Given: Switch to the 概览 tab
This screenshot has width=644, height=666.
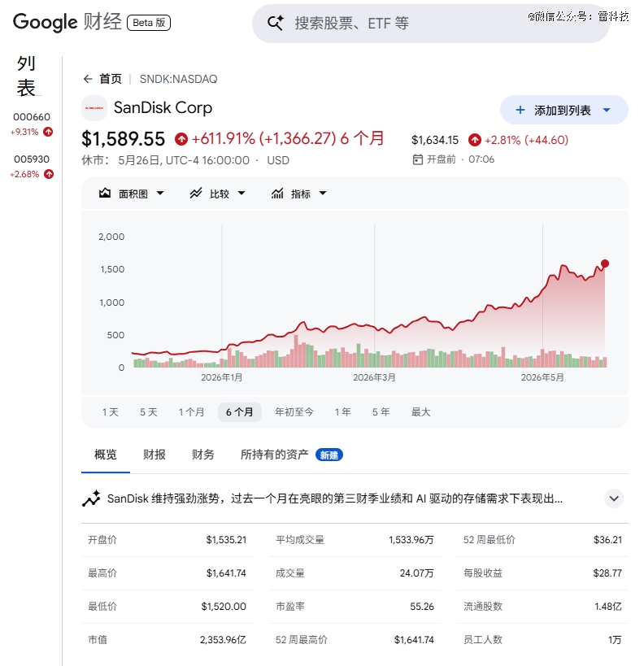Looking at the screenshot, I should 106,455.
